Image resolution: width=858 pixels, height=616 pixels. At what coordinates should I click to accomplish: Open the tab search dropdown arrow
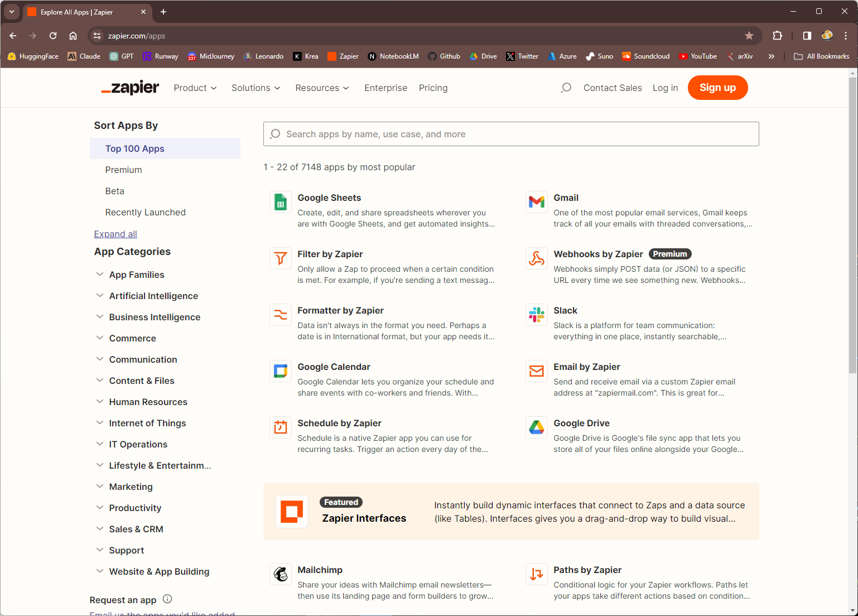[11, 12]
